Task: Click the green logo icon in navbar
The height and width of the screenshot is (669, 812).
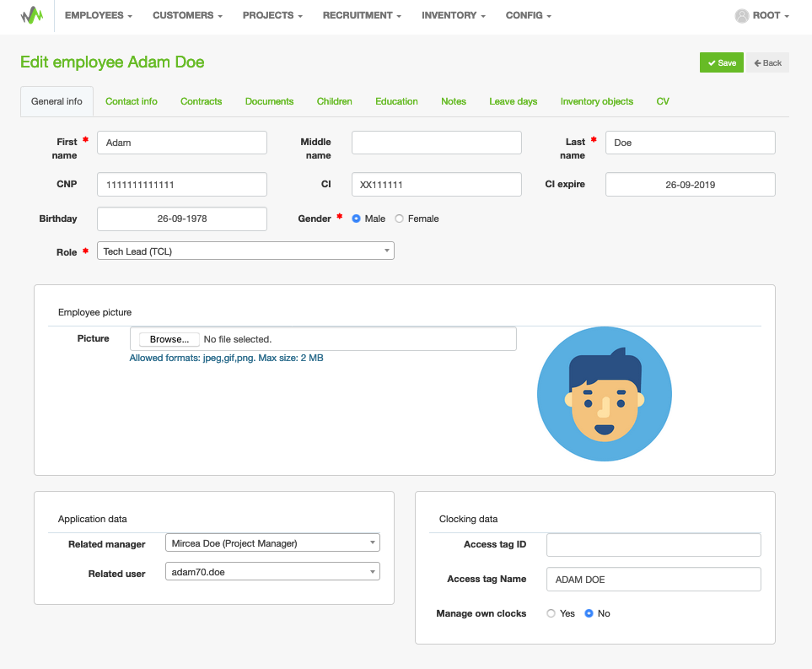Action: [31, 15]
